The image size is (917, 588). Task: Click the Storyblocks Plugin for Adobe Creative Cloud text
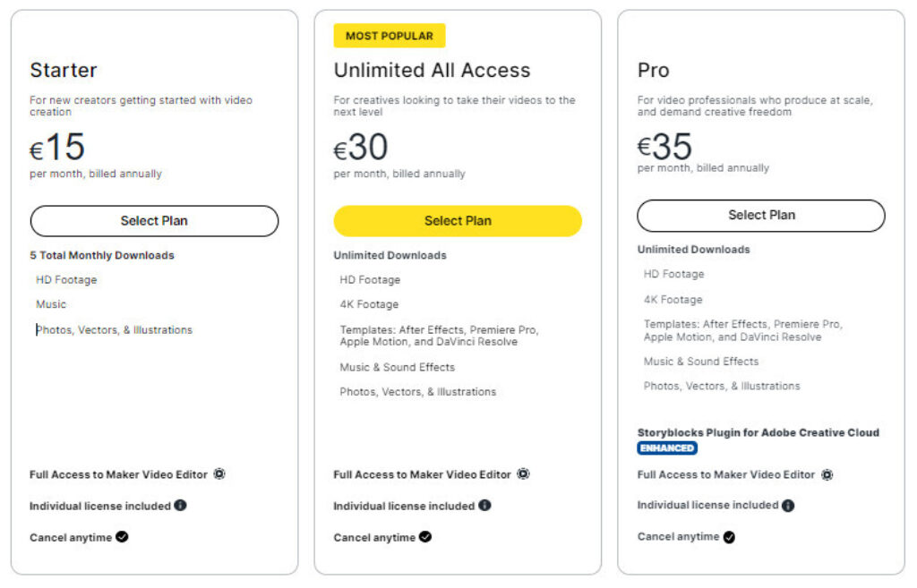(757, 432)
